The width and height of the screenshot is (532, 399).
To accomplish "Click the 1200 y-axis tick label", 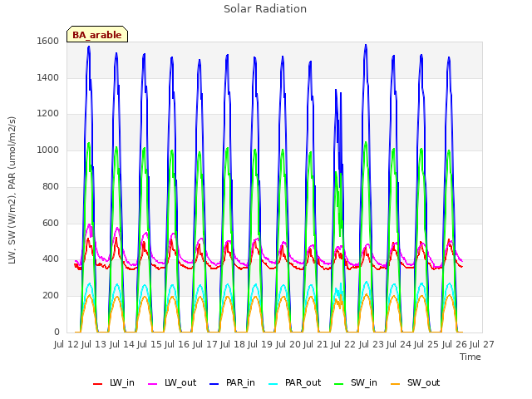I will (48, 114).
